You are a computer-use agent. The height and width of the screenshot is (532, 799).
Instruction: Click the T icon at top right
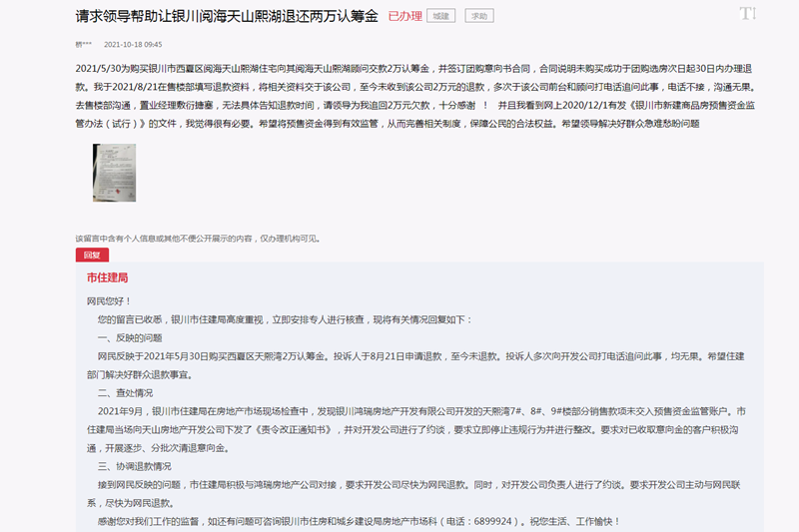coord(747,14)
